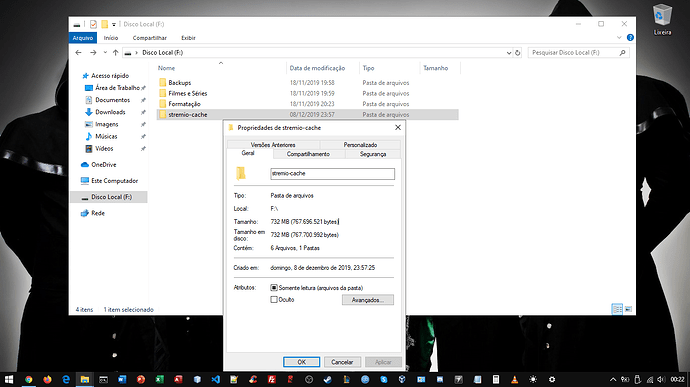Open the volume control in system tray

point(661,379)
